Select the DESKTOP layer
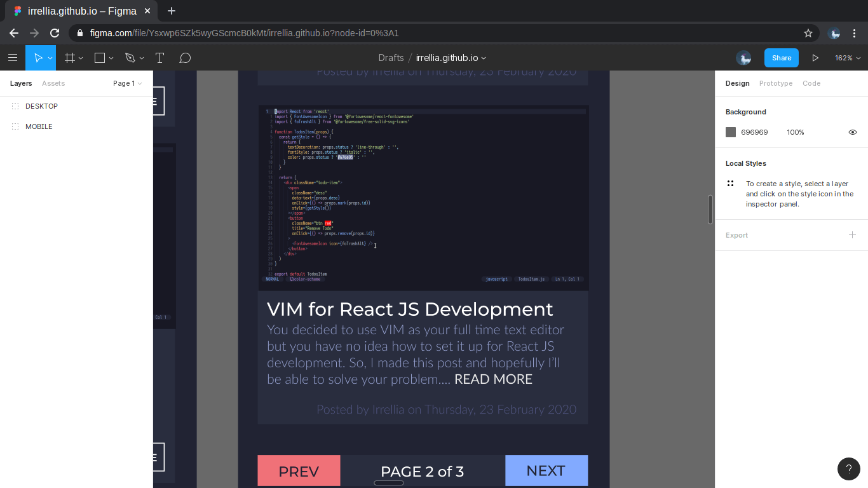Screen dimensions: 868x488 click(41, 106)
